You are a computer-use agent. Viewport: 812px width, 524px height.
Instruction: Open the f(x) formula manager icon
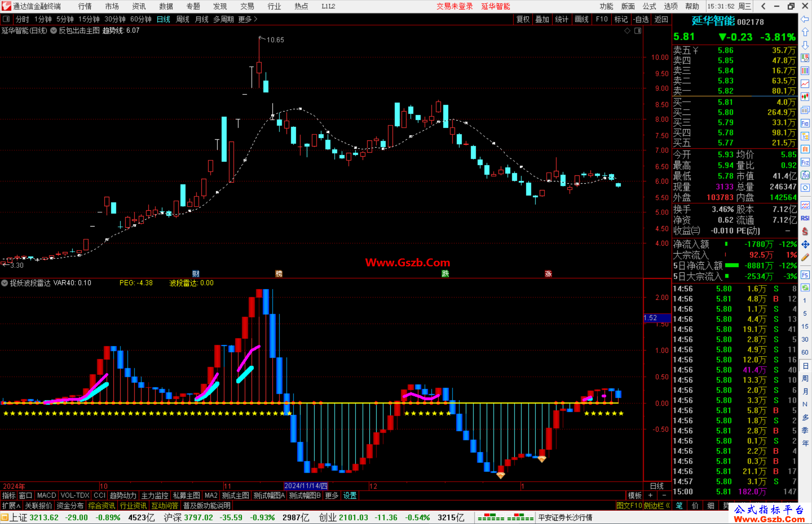[x=805, y=175]
